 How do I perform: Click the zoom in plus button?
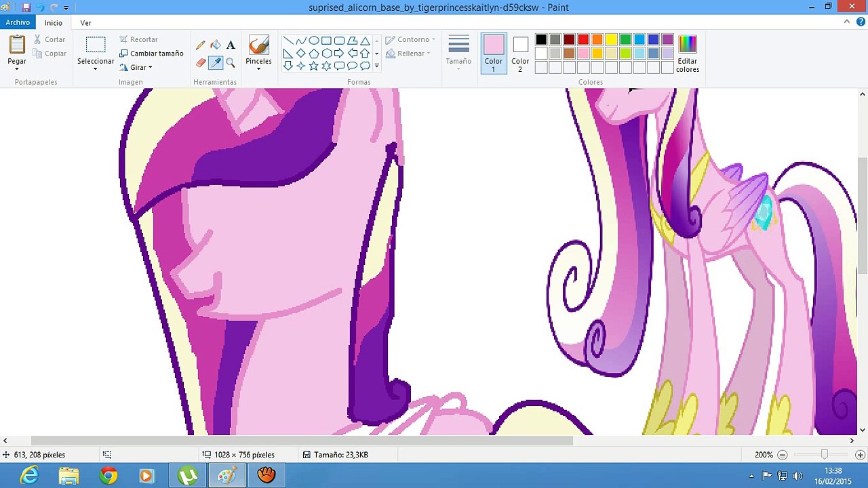pos(860,455)
